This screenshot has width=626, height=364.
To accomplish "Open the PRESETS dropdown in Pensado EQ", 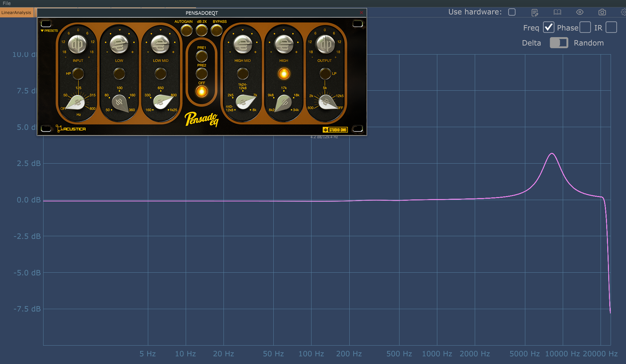I will (x=49, y=30).
